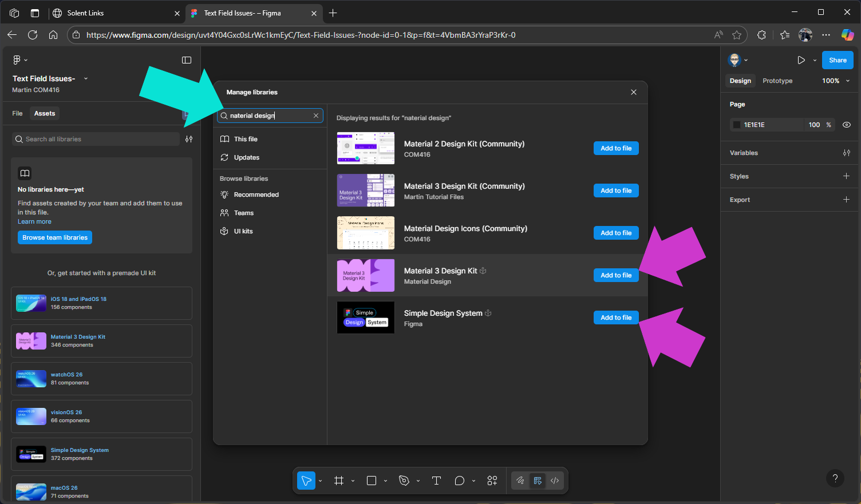Switch to the Prototype tab
The width and height of the screenshot is (861, 504).
tap(777, 81)
